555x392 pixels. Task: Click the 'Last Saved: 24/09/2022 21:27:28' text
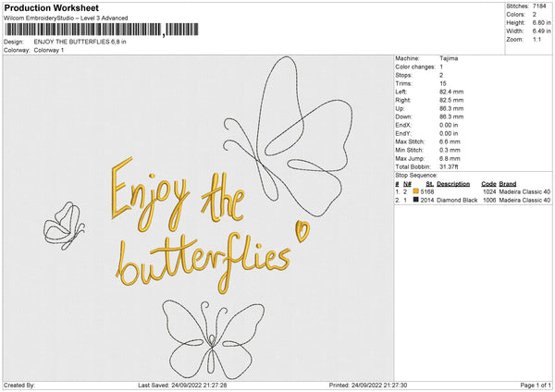click(x=182, y=385)
